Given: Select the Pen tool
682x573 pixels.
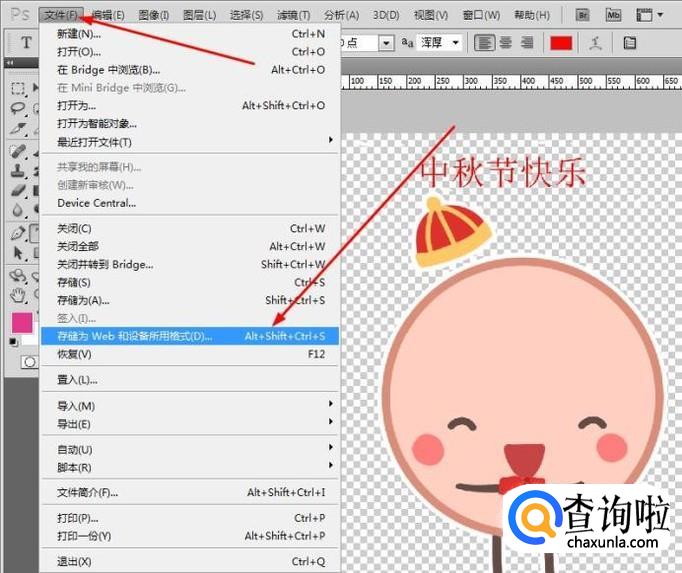Looking at the screenshot, I should tap(18, 233).
